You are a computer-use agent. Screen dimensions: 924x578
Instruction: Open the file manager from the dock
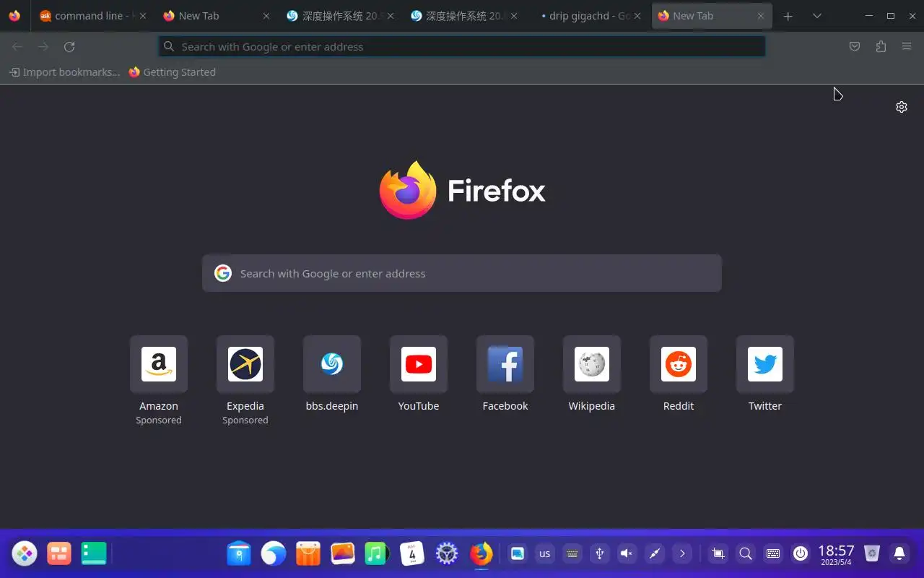click(239, 554)
